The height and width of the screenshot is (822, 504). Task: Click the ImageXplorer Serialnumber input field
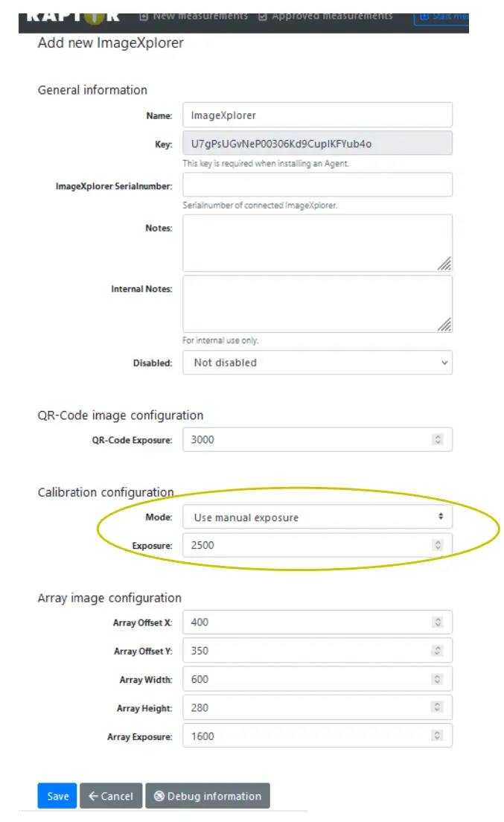coord(317,184)
